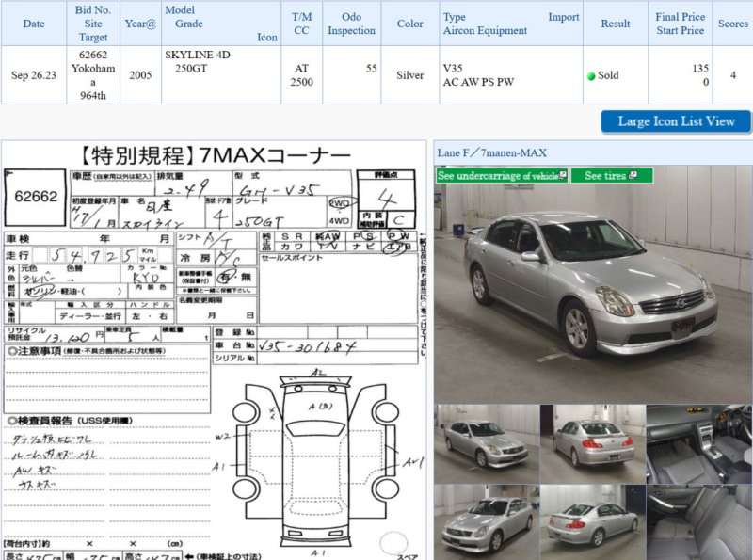Click the Lane F/7manen-MAX label

tap(492, 152)
